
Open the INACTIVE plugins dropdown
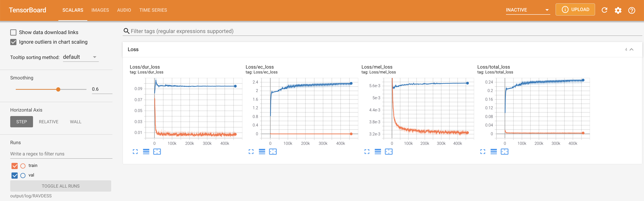click(528, 10)
